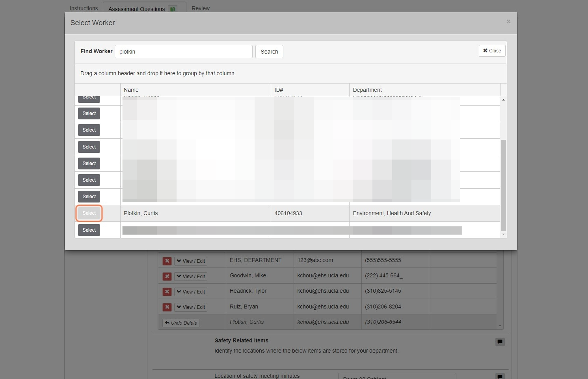Image resolution: width=588 pixels, height=379 pixels.
Task: Click the 'Safety Related Items' heading
Action: pyautogui.click(x=241, y=340)
